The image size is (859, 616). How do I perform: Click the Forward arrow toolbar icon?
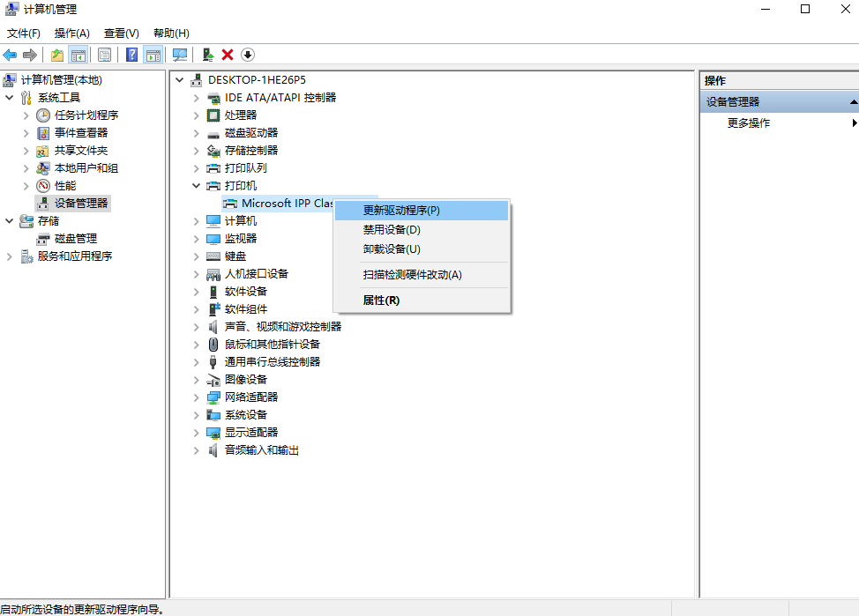click(x=30, y=55)
